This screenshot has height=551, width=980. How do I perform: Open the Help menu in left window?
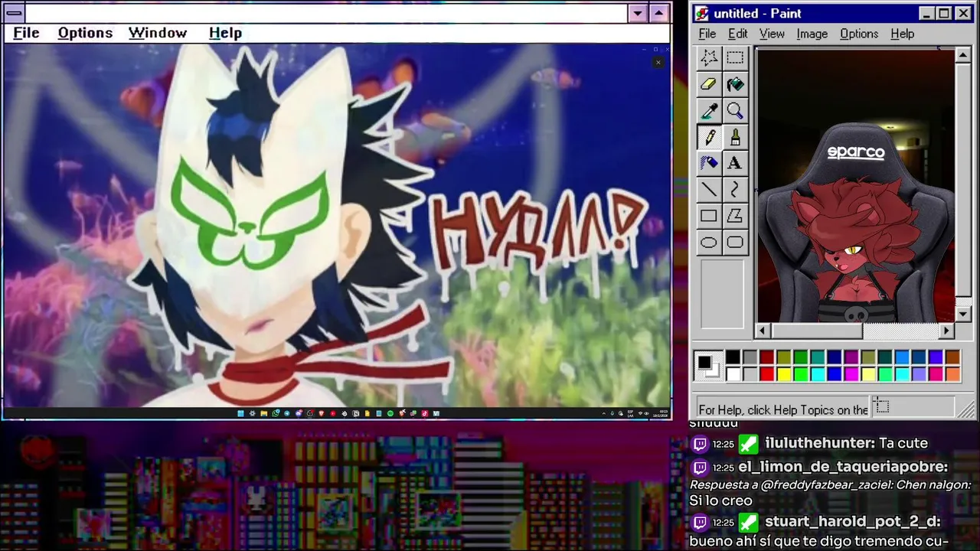coord(225,33)
